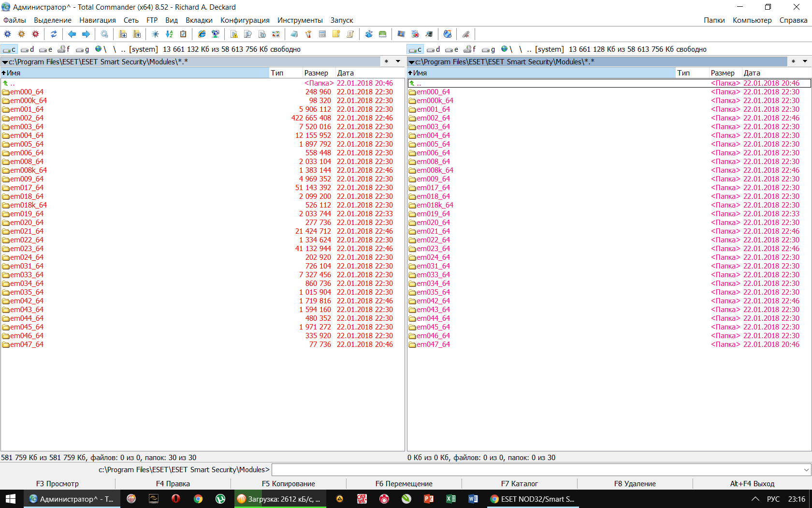Image resolution: width=812 pixels, height=508 pixels.
Task: Switch right panel to drive d
Action: tap(434, 49)
